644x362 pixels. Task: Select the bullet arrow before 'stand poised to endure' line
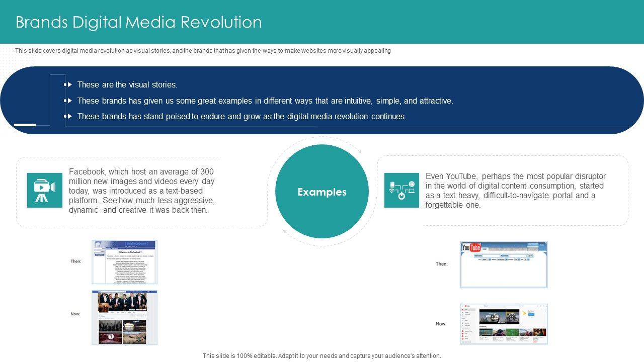[x=68, y=116]
